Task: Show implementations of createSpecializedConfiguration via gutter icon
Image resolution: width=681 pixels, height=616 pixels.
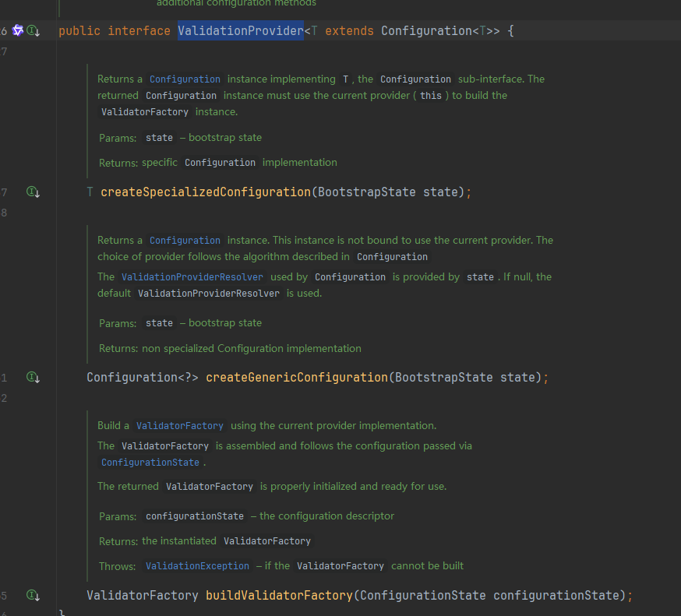Action: 33,192
